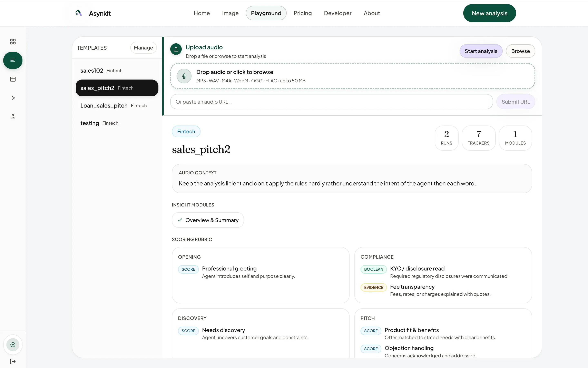The width and height of the screenshot is (588, 368).
Task: Click the PITCH rubric card heading
Action: [367, 318]
